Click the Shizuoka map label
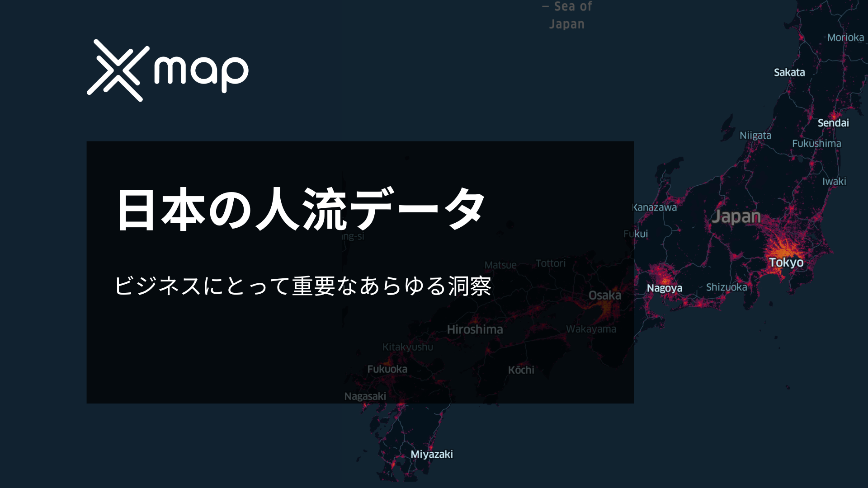The width and height of the screenshot is (868, 488). point(726,287)
